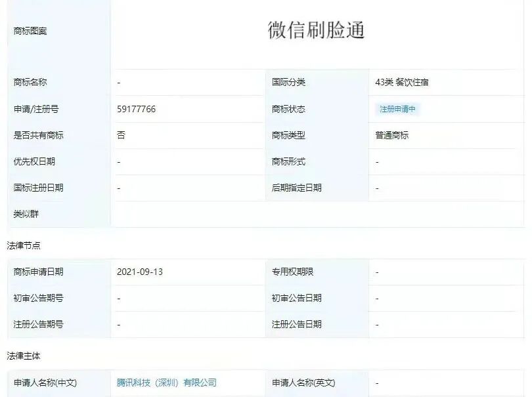The width and height of the screenshot is (532, 397).
Task: Click the 注册申请中 trademark status badge
Action: point(397,109)
